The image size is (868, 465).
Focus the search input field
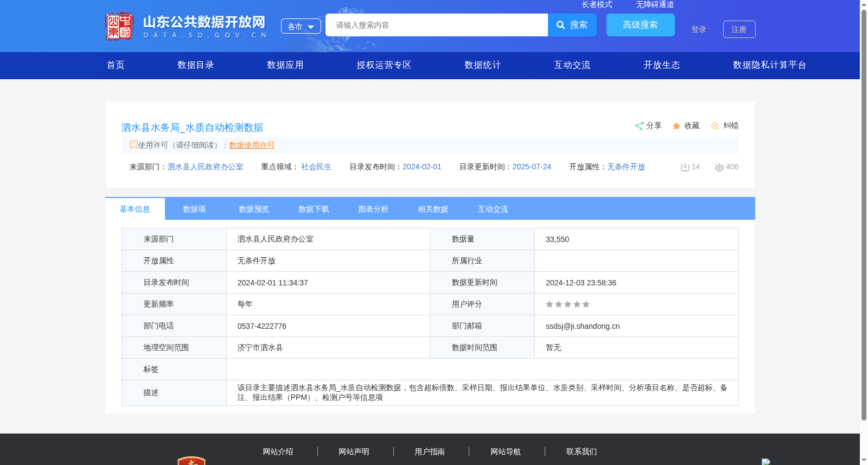pyautogui.click(x=437, y=25)
